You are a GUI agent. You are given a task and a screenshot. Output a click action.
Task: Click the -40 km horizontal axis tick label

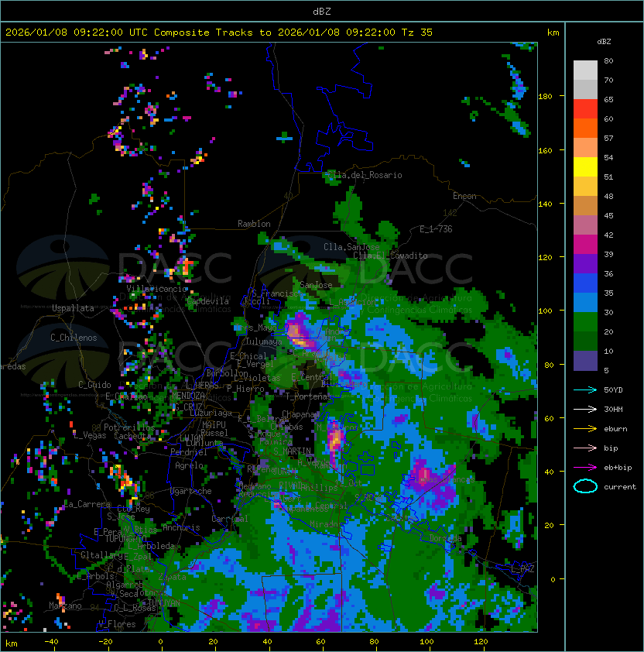coord(51,642)
